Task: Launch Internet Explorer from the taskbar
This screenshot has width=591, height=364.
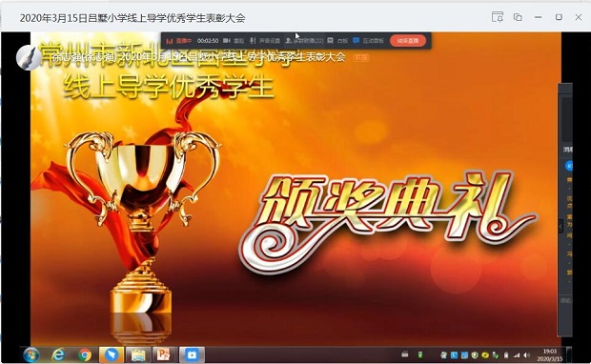Action: pyautogui.click(x=58, y=355)
